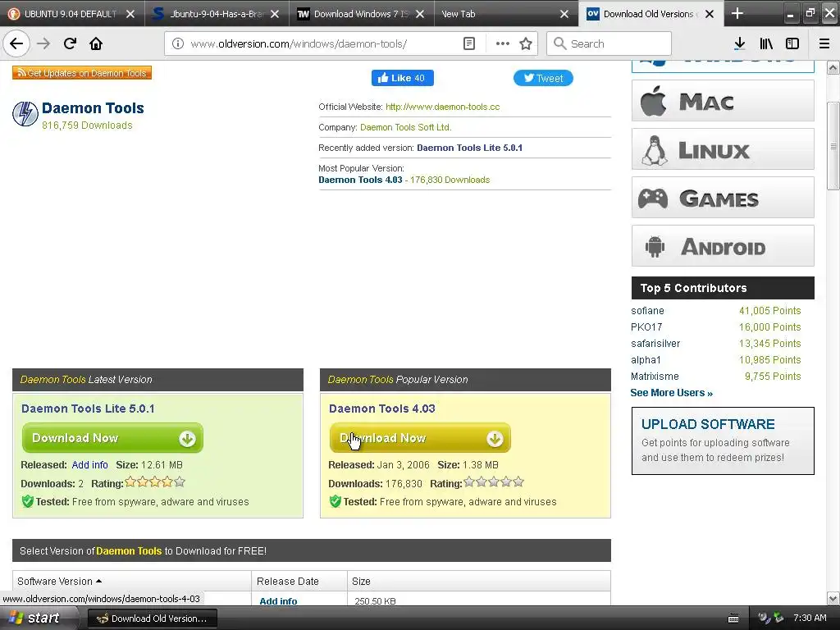The height and width of the screenshot is (630, 840).
Task: Click the Facebook Like 40 button
Action: [x=402, y=78]
